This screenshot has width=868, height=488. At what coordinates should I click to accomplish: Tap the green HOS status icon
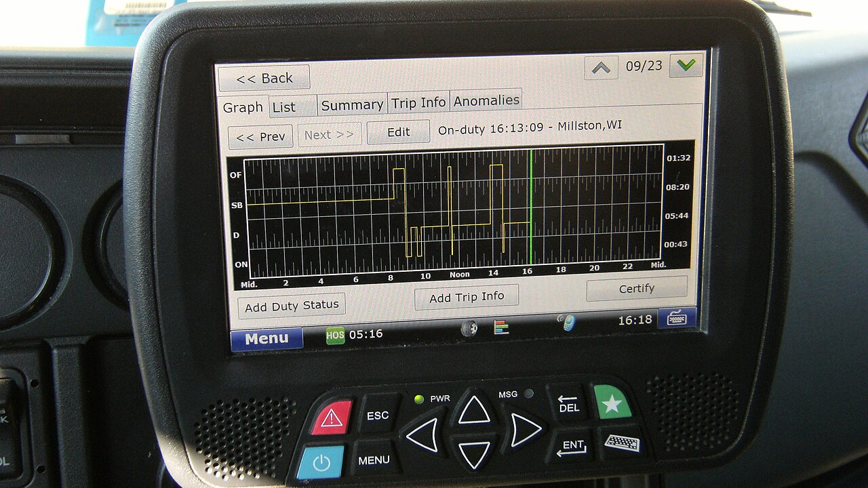(334, 335)
